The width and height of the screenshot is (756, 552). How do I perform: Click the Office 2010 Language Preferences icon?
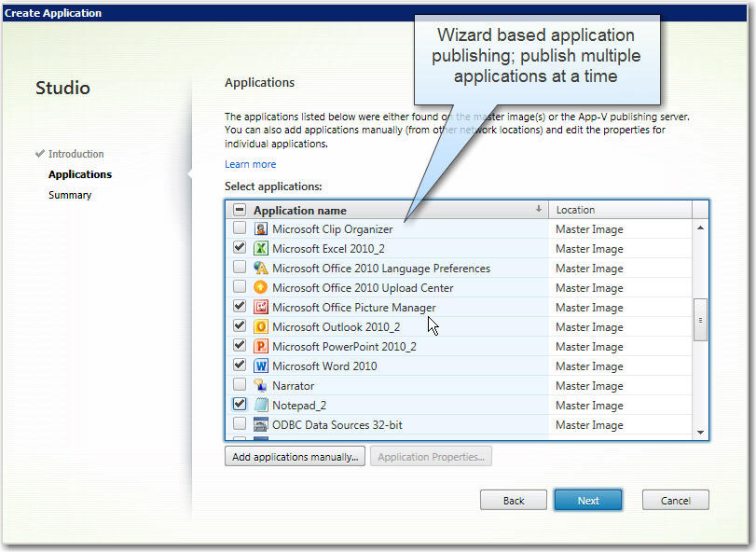(x=261, y=268)
